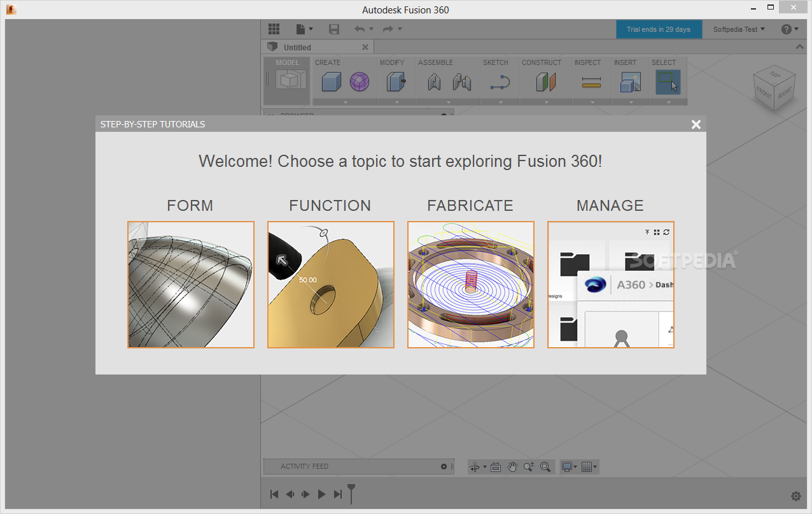Close the Step-by-Step Tutorials dialog

point(696,124)
